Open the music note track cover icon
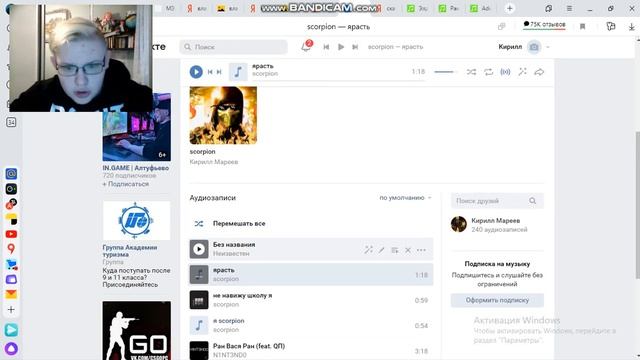Viewport: 640px width, 360px height. [x=238, y=72]
